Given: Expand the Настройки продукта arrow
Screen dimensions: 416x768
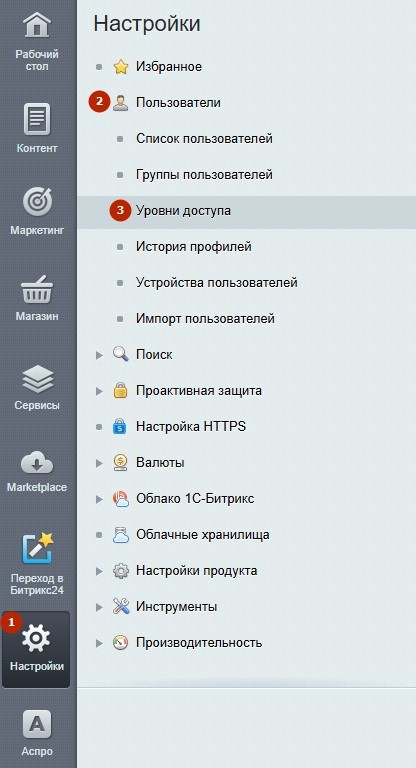Looking at the screenshot, I should 99,571.
